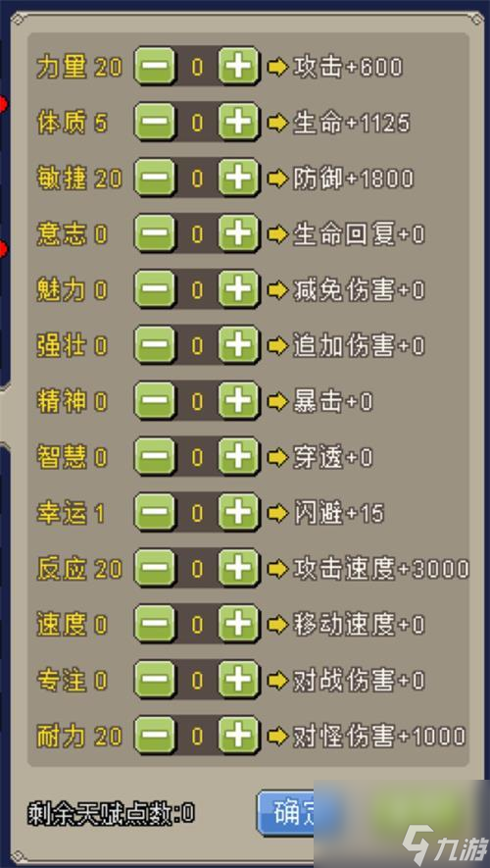
Task: Click the yellow arrow beside 攻击速度+3000
Action: pos(277,570)
